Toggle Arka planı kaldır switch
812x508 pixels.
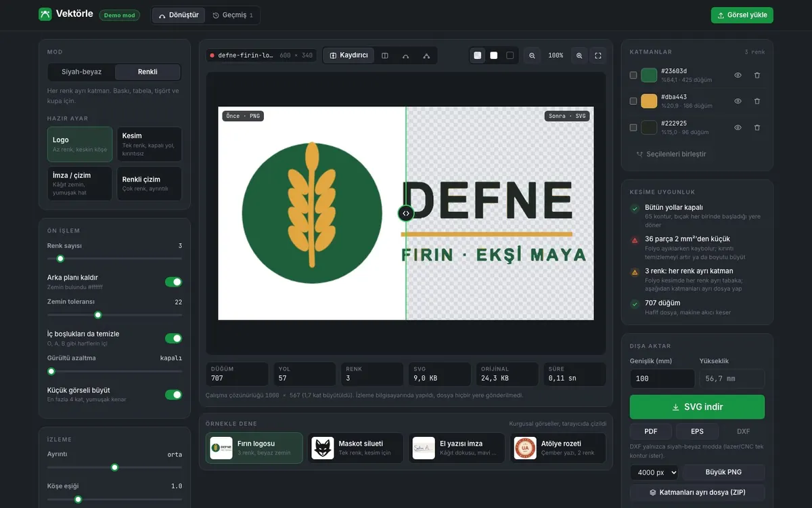click(173, 282)
